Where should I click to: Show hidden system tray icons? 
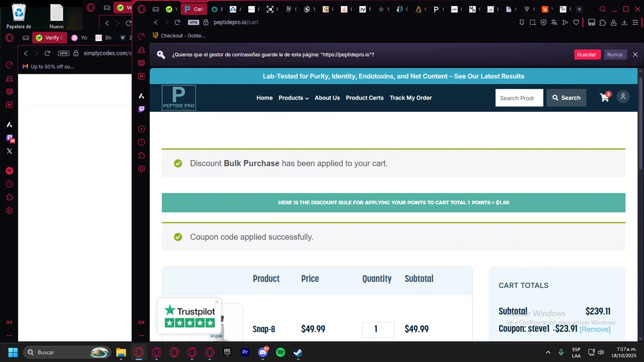click(548, 352)
